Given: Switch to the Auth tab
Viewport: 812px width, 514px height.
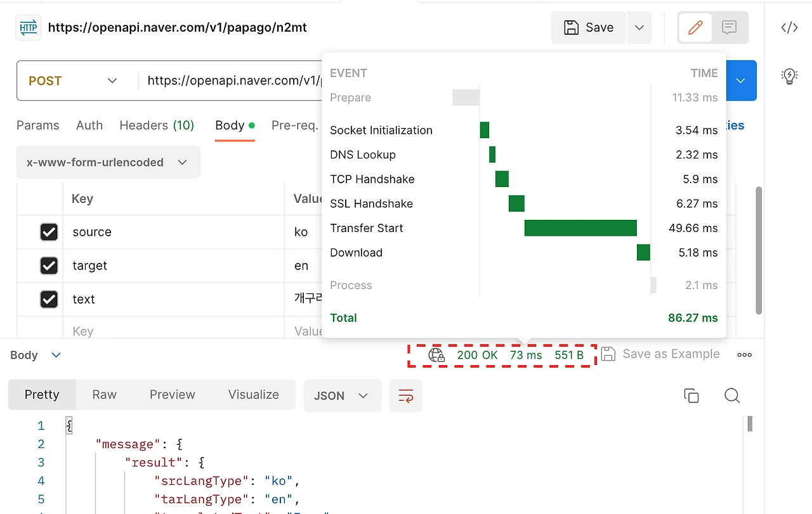Looking at the screenshot, I should [89, 125].
